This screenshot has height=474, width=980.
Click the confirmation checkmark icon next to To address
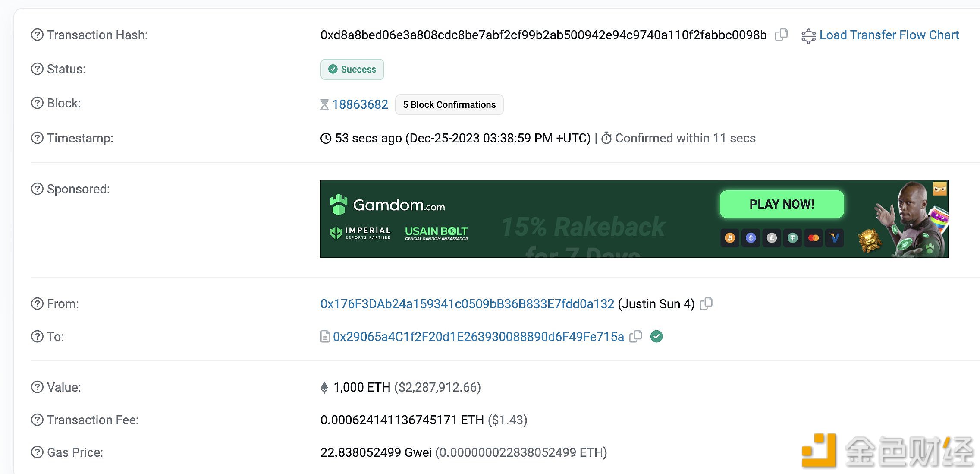click(658, 336)
